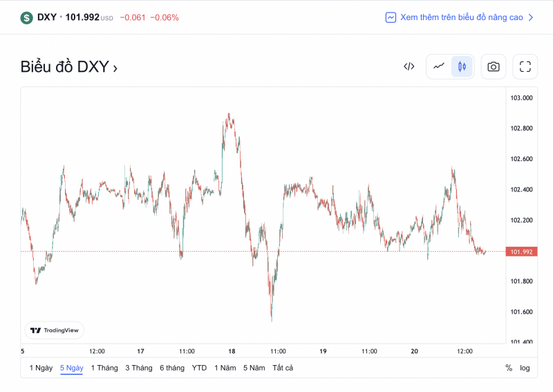The width and height of the screenshot is (553, 392).
Task: Click the arrow next to advanced chart link
Action: [531, 17]
